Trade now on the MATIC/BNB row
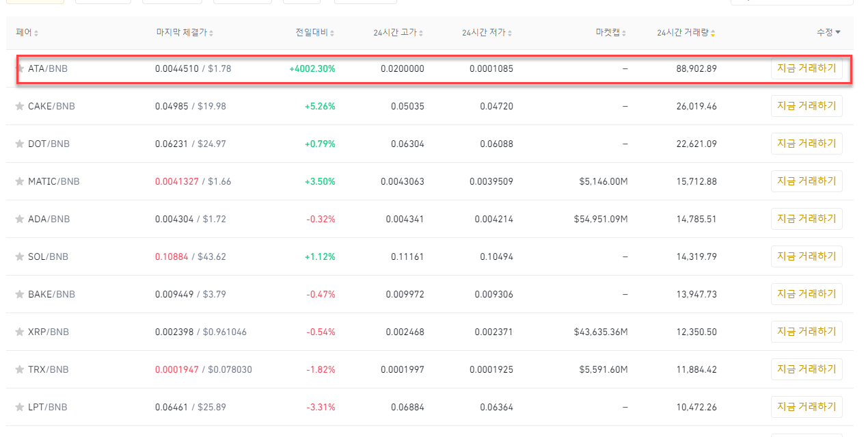Screen dimensions: 868x437 coord(806,181)
